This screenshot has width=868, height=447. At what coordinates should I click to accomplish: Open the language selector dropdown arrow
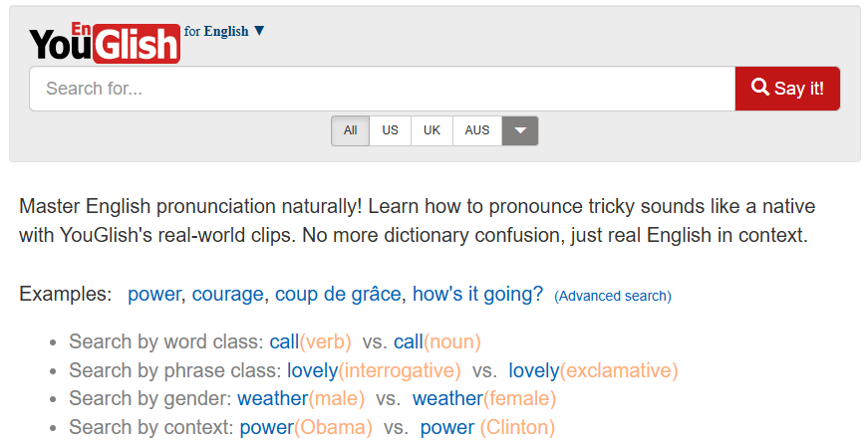click(x=259, y=31)
